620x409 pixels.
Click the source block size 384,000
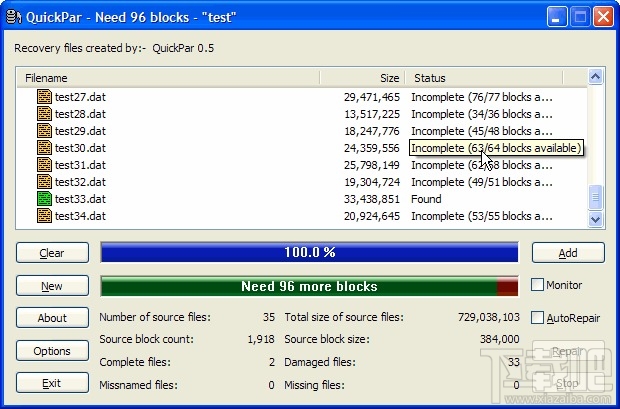[x=499, y=339]
